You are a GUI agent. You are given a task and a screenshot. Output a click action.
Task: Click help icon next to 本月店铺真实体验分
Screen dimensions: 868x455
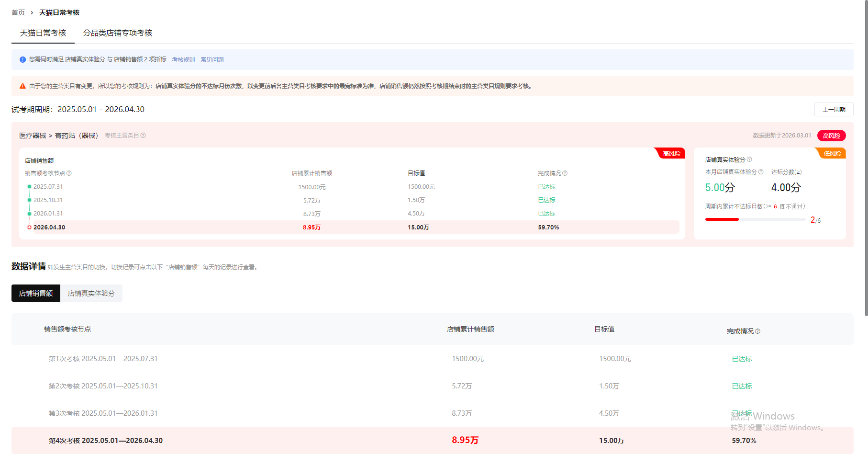[x=761, y=172]
